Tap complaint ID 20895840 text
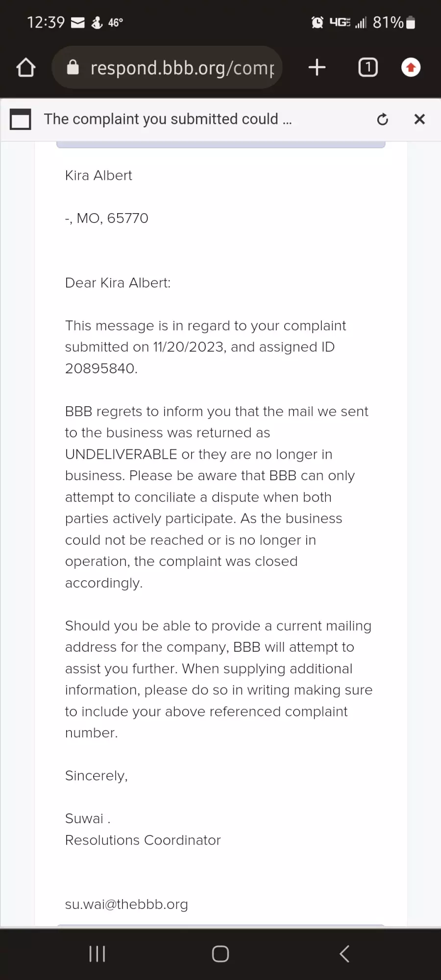The height and width of the screenshot is (980, 441). click(x=100, y=368)
